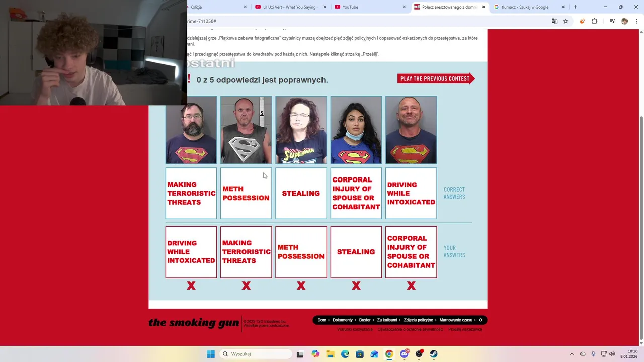The image size is (644, 362).
Task: Open the Windows Start menu
Action: pyautogui.click(x=210, y=354)
